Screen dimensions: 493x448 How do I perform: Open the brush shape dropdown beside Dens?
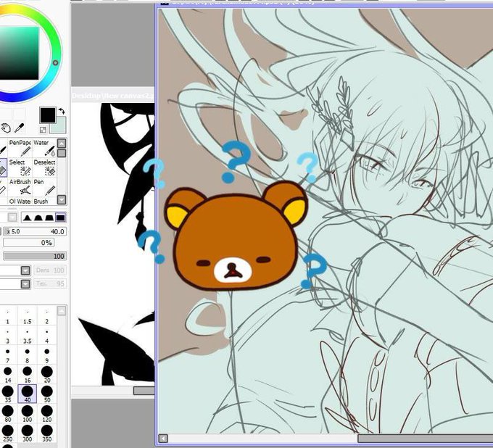pos(25,270)
